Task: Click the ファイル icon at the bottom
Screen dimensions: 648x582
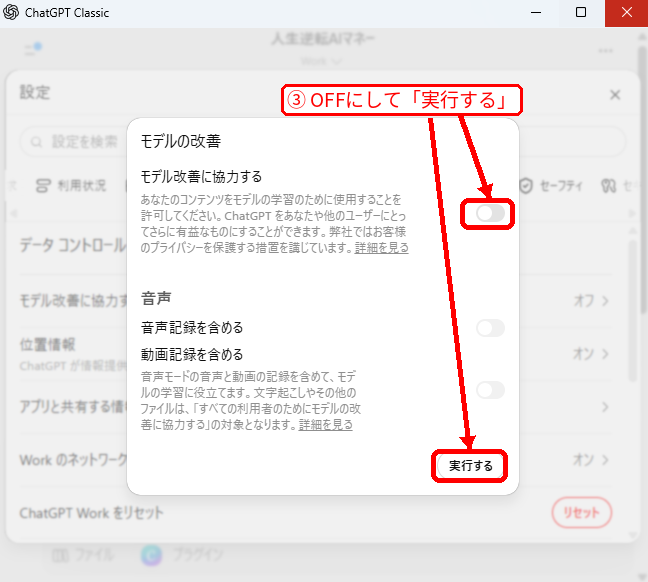Action: tap(60, 556)
